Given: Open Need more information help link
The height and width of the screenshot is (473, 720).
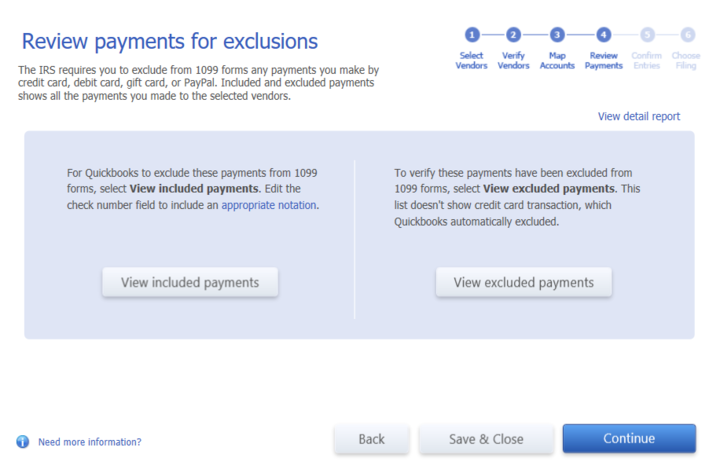Looking at the screenshot, I should click(89, 442).
